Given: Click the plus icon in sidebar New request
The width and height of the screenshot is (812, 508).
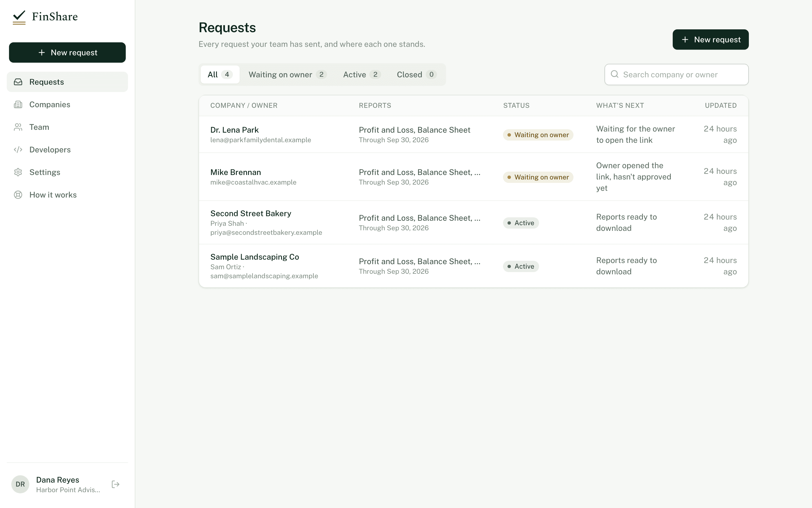Looking at the screenshot, I should click(x=42, y=52).
